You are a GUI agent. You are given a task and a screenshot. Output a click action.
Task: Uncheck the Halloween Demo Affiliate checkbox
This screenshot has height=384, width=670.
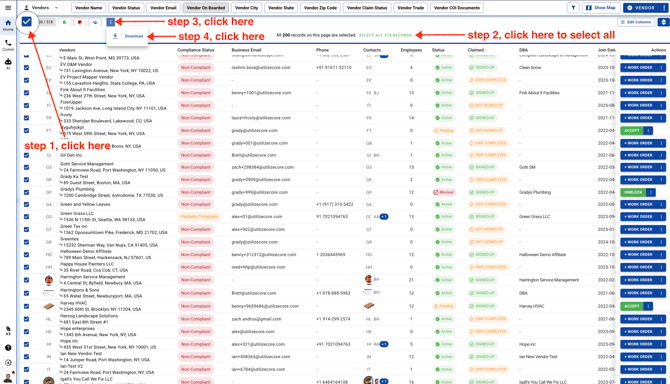point(26,255)
